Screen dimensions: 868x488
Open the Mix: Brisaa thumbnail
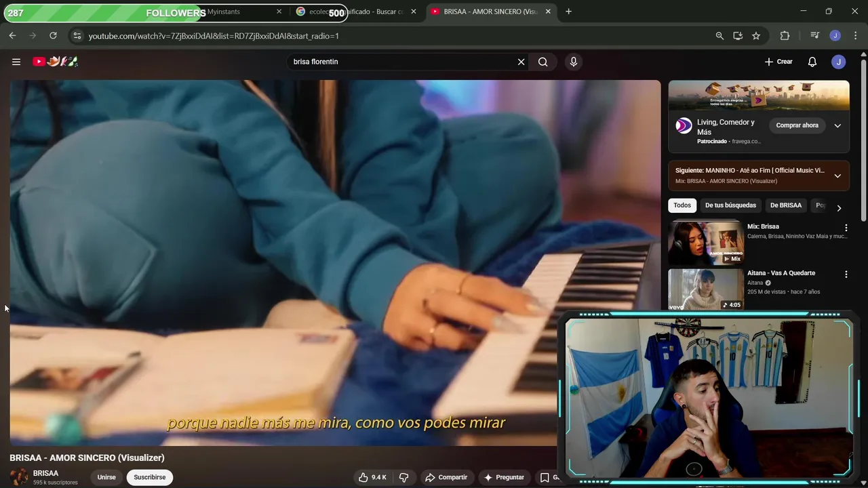click(x=706, y=243)
